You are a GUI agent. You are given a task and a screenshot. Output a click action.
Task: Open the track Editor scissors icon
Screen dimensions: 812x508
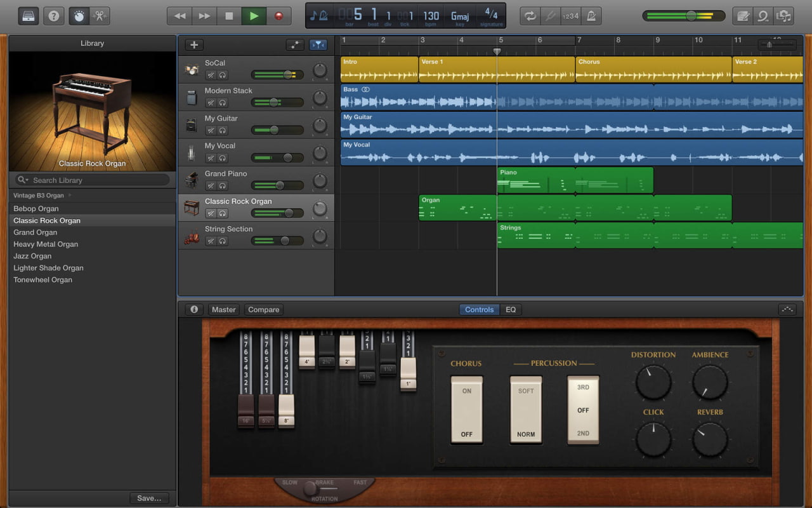100,17
